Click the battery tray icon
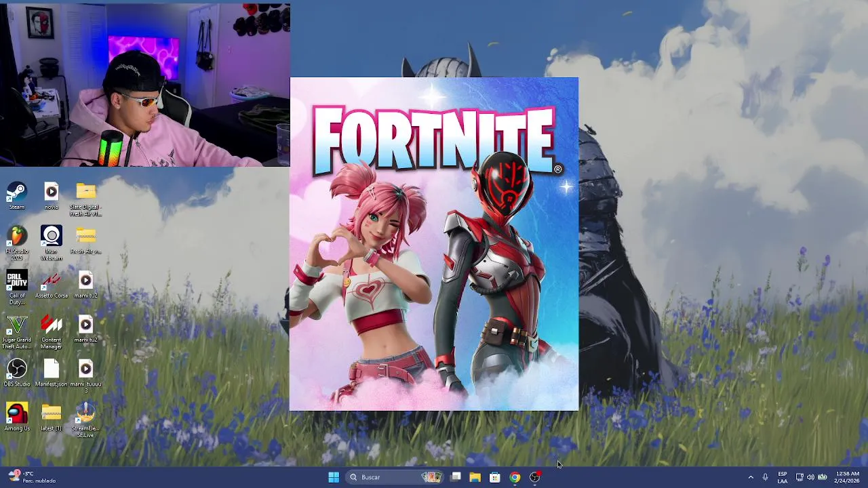 click(x=821, y=477)
